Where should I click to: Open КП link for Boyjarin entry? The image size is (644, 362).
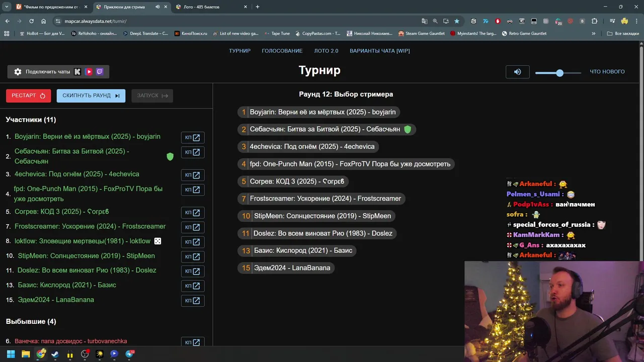pyautogui.click(x=193, y=137)
